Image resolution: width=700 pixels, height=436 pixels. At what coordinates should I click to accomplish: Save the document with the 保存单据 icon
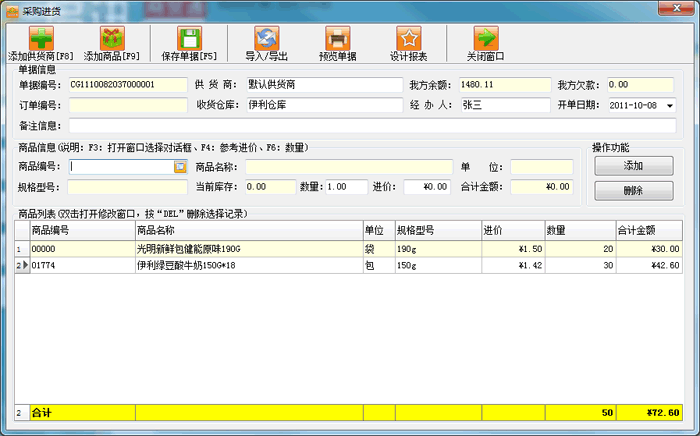(190, 39)
